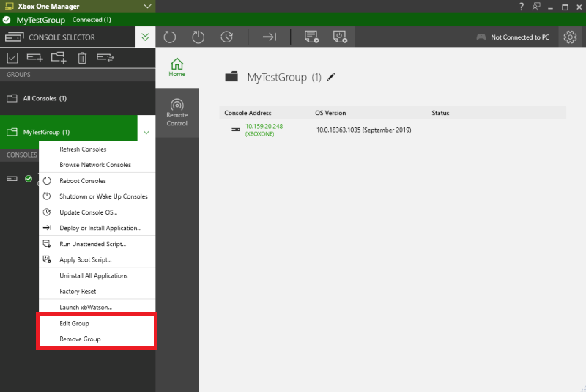Click the move console icon in sidebar toolbar

point(105,57)
